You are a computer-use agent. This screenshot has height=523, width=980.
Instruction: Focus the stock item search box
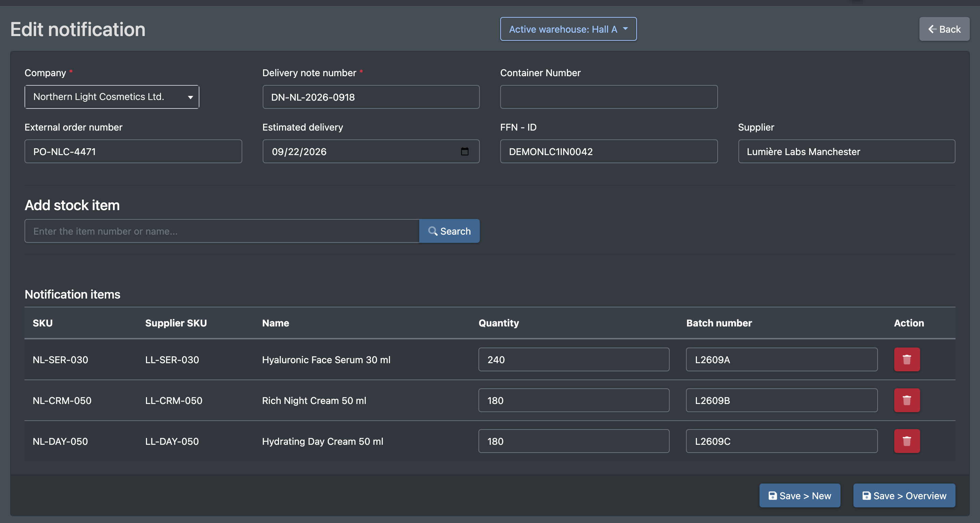click(x=222, y=231)
